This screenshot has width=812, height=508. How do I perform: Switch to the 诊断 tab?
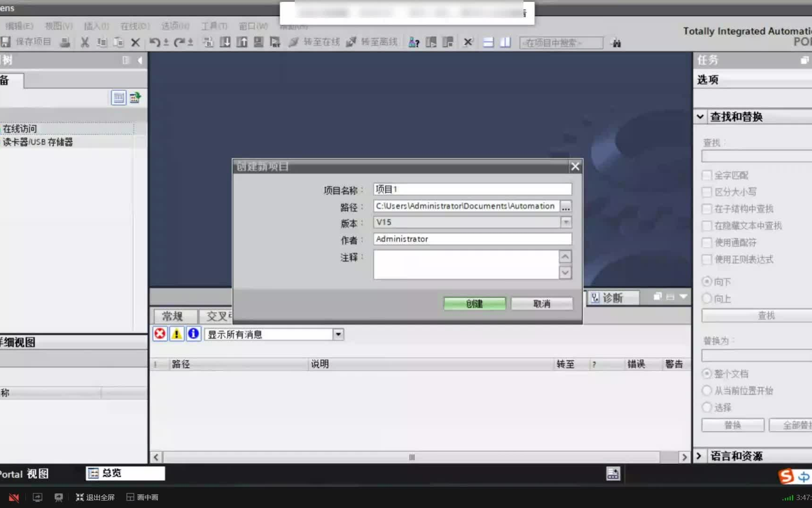click(612, 298)
